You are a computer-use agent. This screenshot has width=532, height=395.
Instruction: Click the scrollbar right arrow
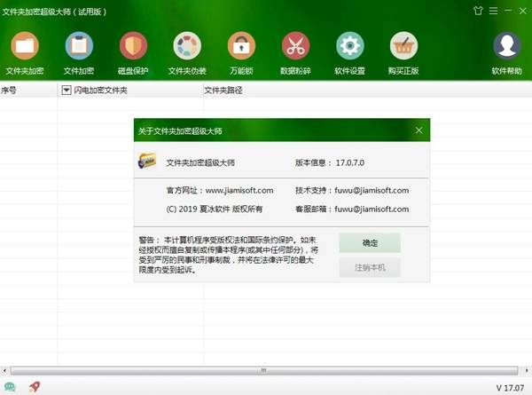tap(527, 370)
